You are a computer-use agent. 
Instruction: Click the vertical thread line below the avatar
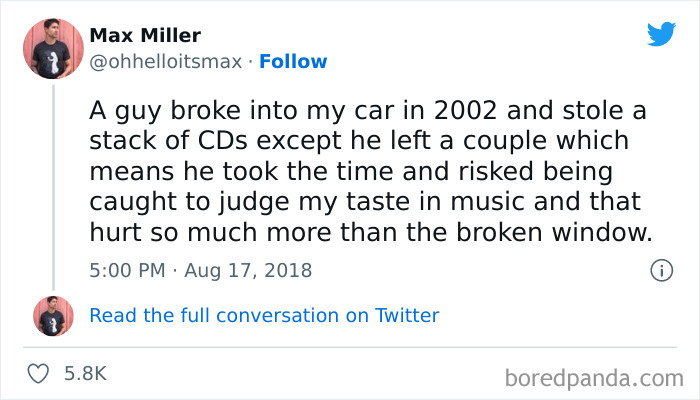[53, 180]
